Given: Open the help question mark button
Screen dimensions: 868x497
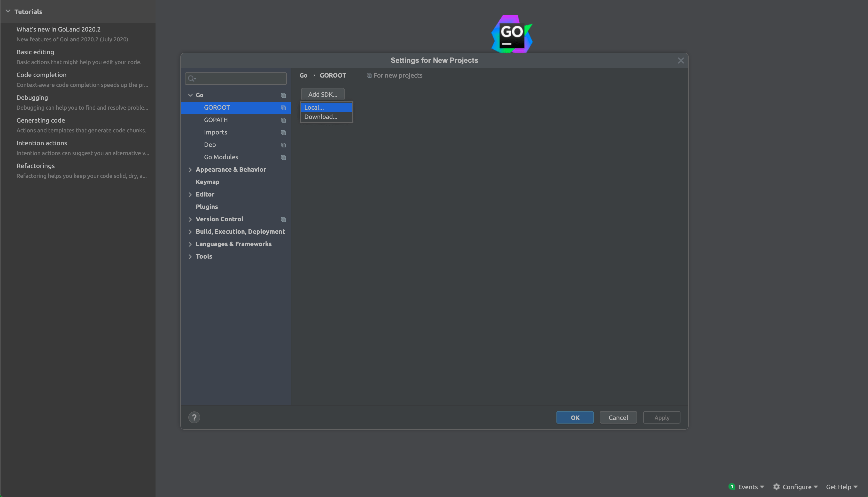Looking at the screenshot, I should point(194,417).
